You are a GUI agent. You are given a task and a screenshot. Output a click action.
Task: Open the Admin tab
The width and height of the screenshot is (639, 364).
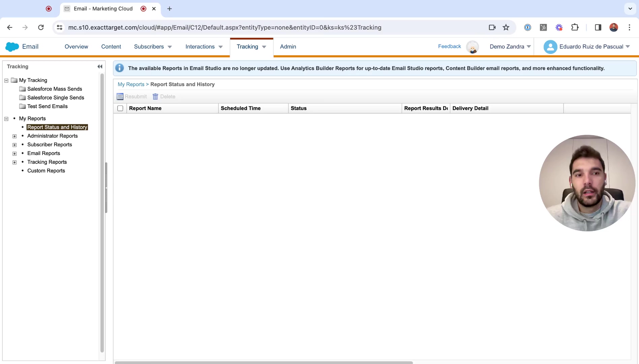(x=288, y=47)
